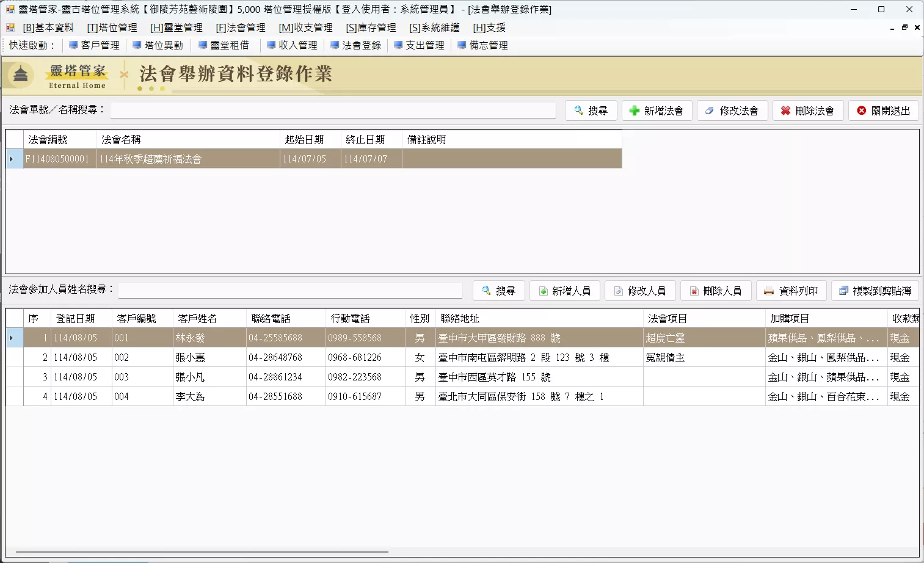Open the [M]收支管理 menu
924x563 pixels.
(x=306, y=27)
